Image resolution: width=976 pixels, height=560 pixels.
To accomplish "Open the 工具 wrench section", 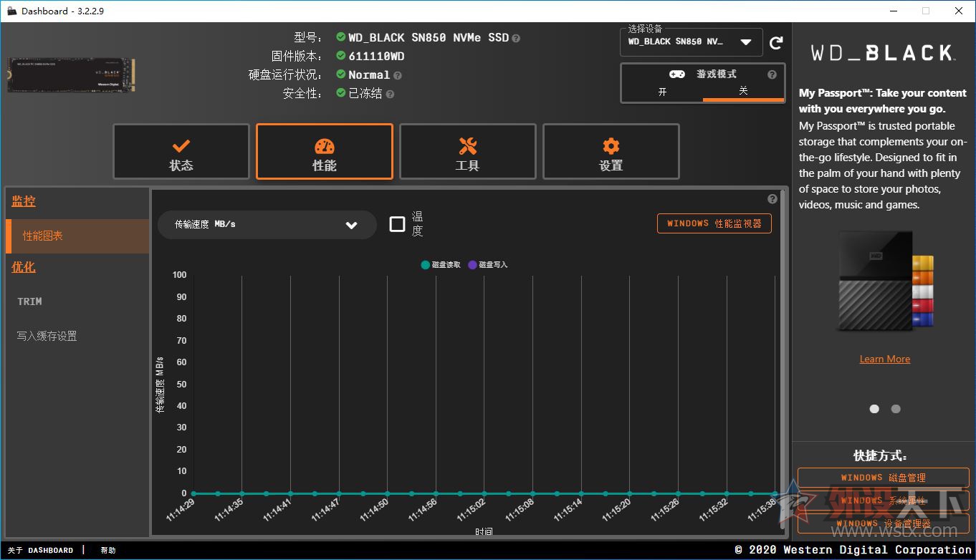I will 467,151.
